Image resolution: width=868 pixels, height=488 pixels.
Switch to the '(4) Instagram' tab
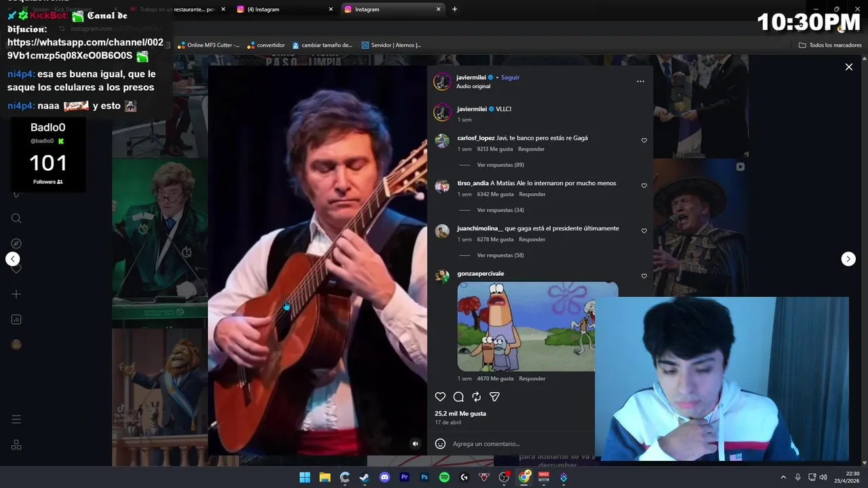click(285, 9)
